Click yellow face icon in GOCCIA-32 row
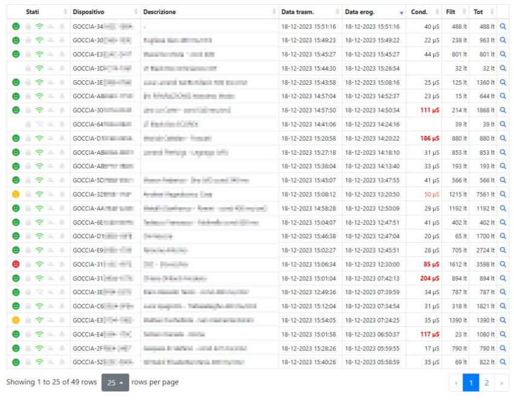 coord(16,194)
